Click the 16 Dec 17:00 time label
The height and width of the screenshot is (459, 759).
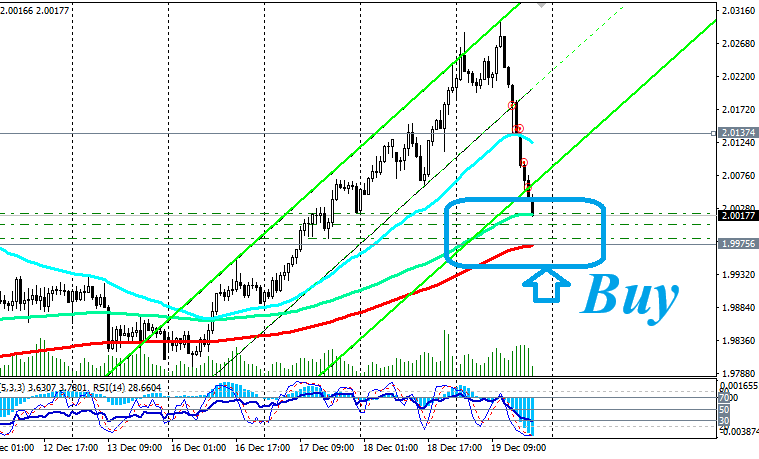point(262,447)
